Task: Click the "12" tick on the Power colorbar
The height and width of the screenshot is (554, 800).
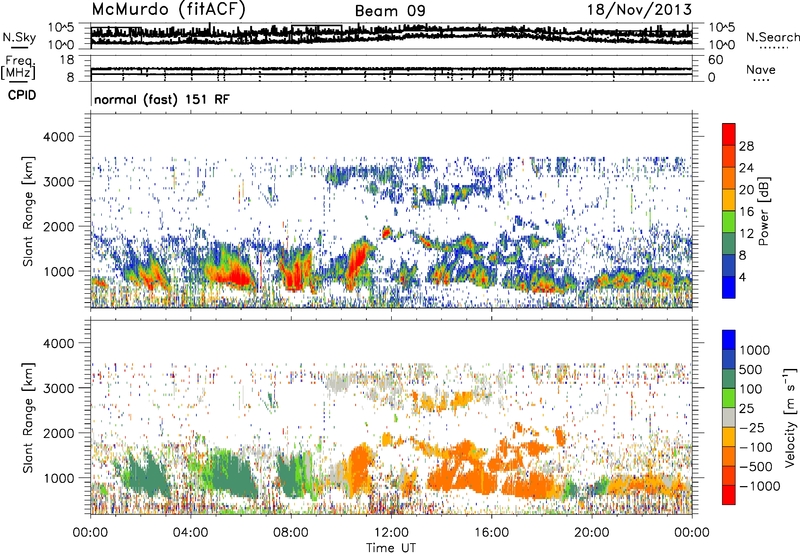Action: (746, 234)
